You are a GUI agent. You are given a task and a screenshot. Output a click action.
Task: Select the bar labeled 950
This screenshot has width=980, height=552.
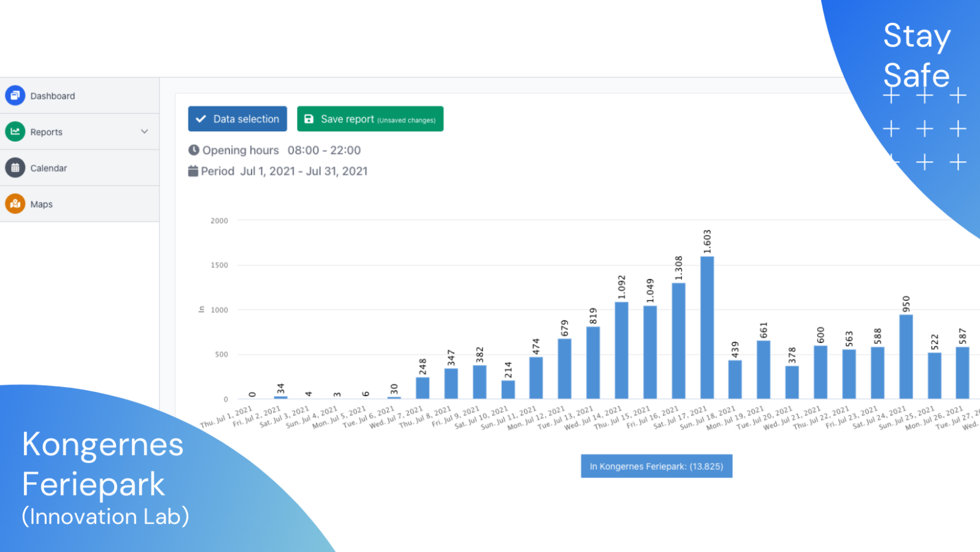[906, 356]
